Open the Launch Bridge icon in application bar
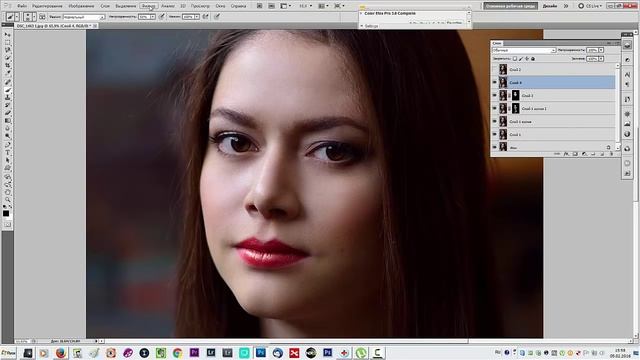This screenshot has width=640, height=360. pos(260,6)
